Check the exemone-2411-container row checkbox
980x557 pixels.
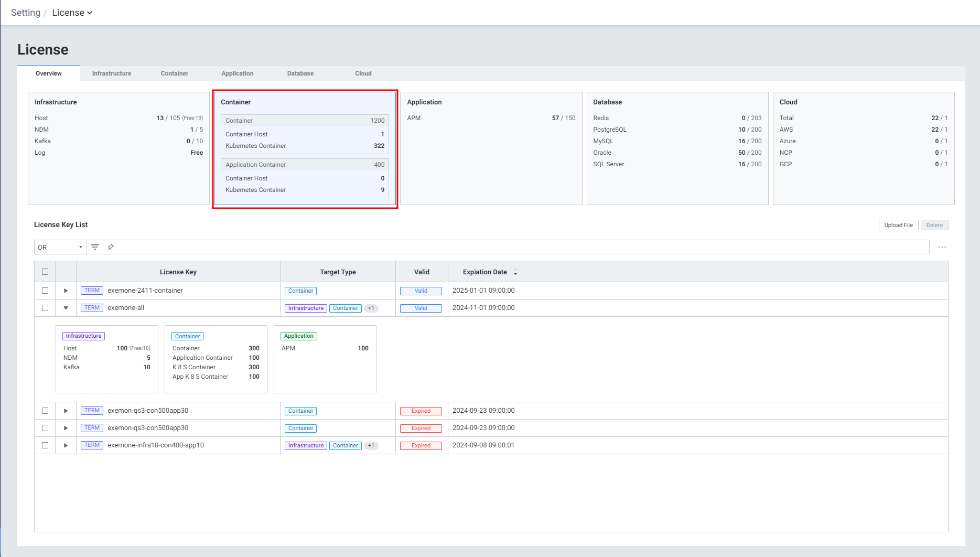click(x=45, y=291)
